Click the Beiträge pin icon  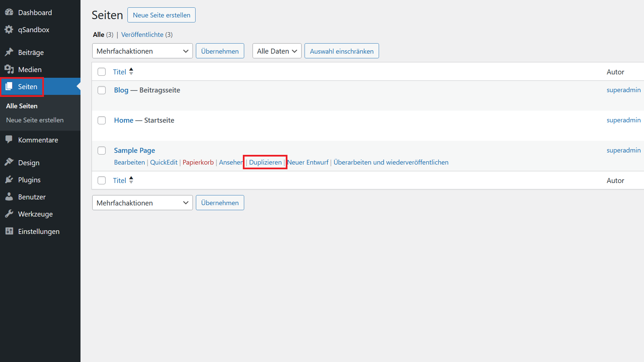[x=9, y=52]
